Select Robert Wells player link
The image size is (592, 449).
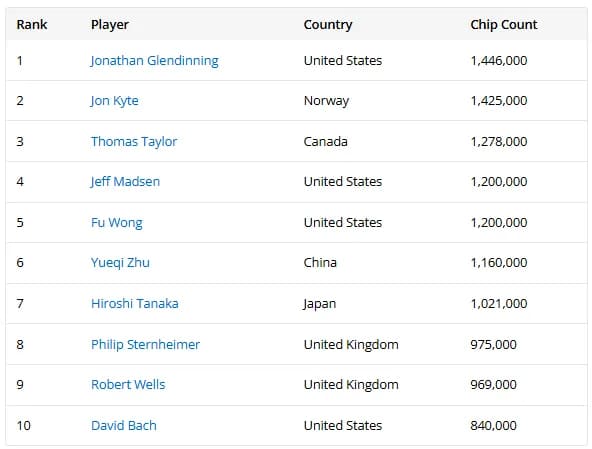click(x=128, y=384)
